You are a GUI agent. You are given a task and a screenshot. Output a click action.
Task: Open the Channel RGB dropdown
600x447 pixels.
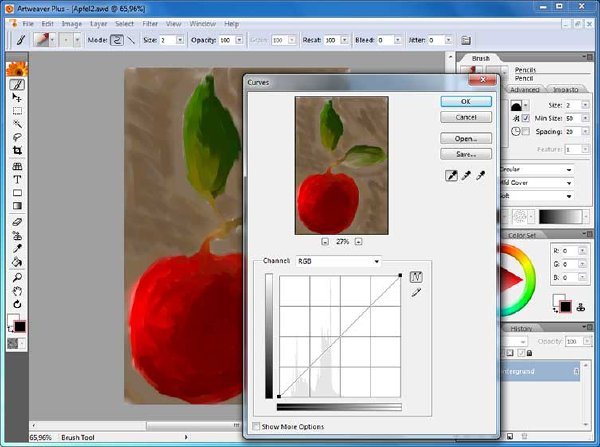(x=338, y=261)
